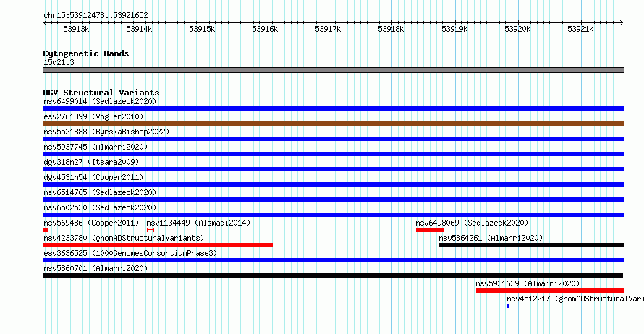Click nsv6514765 (Sedlazeck2020) label

click(100, 192)
